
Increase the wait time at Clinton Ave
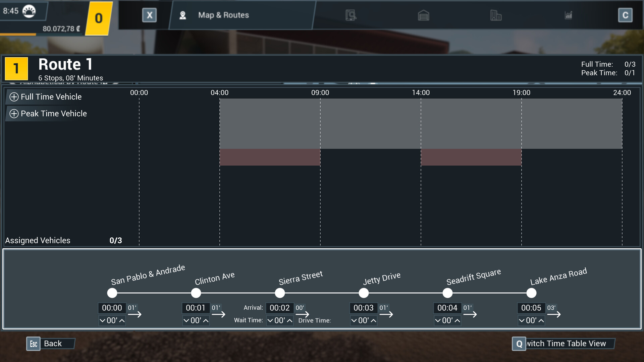click(x=206, y=320)
